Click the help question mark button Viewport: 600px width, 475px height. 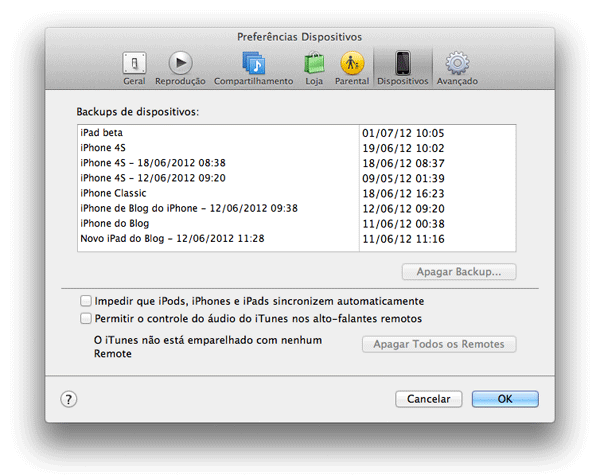(68, 399)
